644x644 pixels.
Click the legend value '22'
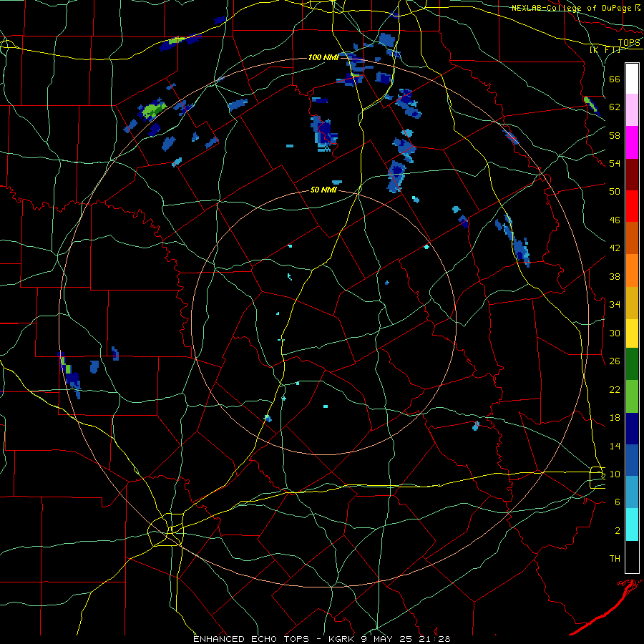coord(615,389)
